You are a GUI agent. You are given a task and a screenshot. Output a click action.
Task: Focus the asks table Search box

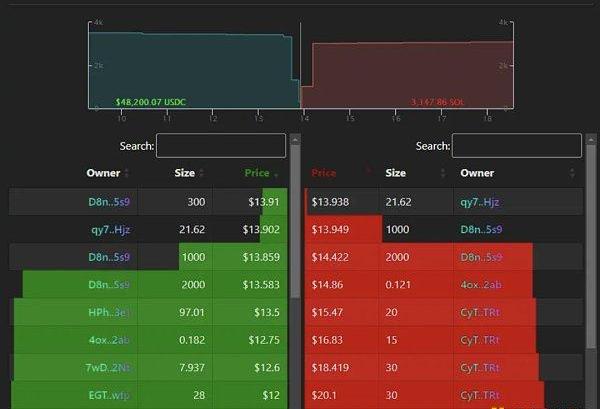[x=516, y=146]
